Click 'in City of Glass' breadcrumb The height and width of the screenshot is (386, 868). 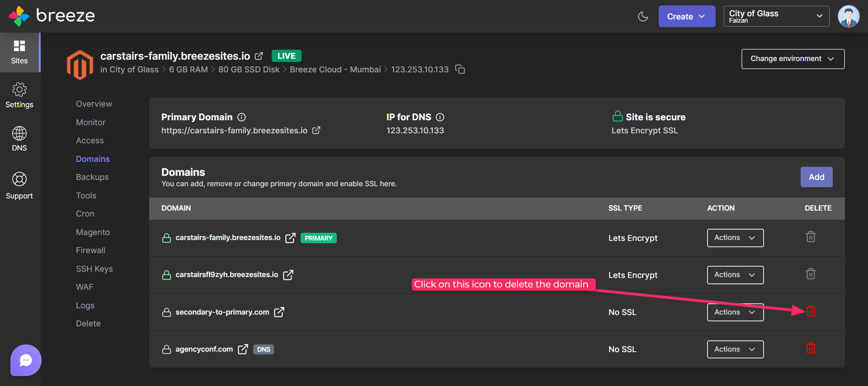[x=129, y=70]
